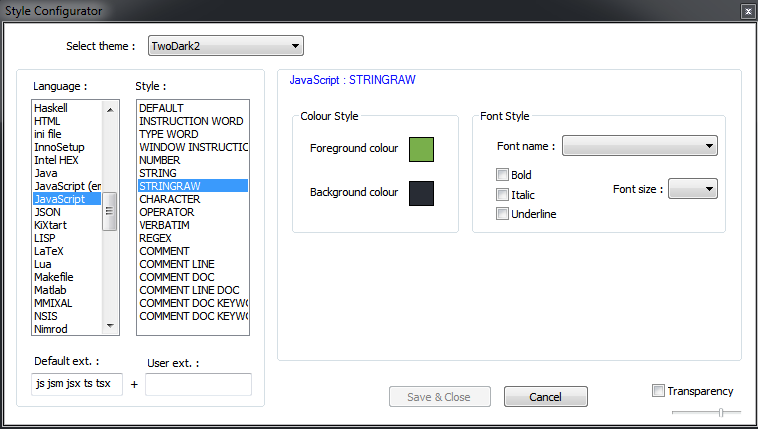Viewport: 758px width, 429px height.
Task: Enable the Bold checkbox
Action: coord(502,175)
